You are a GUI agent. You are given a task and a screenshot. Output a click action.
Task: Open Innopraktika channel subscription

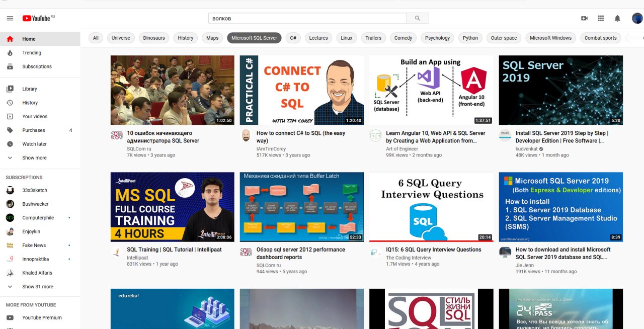(x=40, y=259)
